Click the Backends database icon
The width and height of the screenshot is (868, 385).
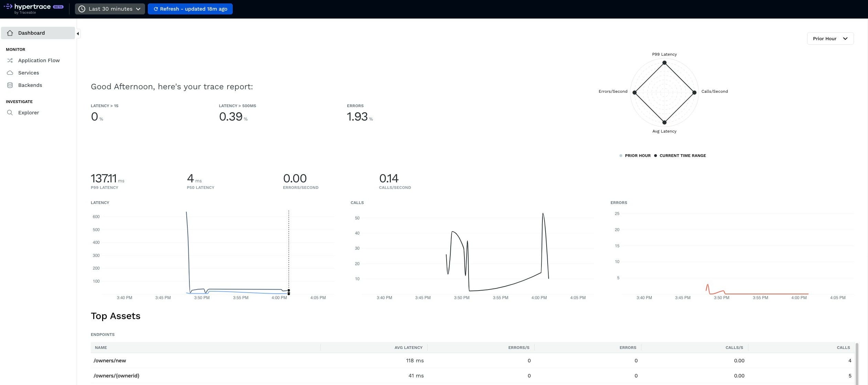pyautogui.click(x=10, y=85)
